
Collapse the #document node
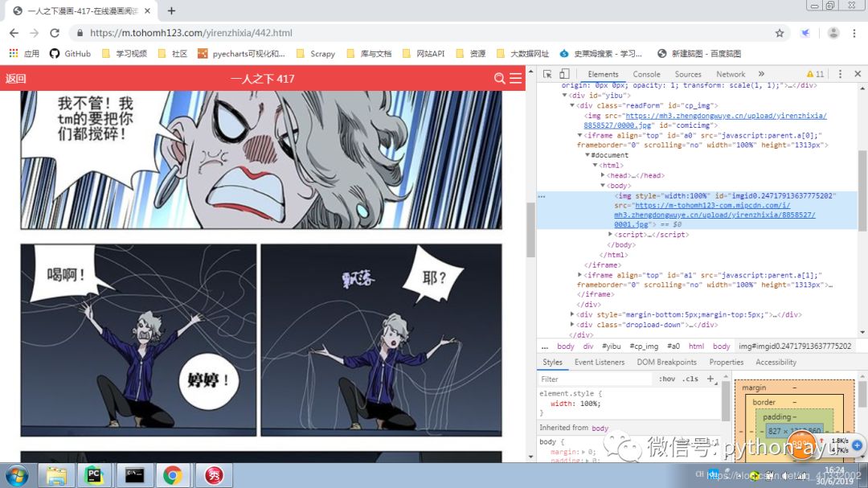tap(588, 155)
